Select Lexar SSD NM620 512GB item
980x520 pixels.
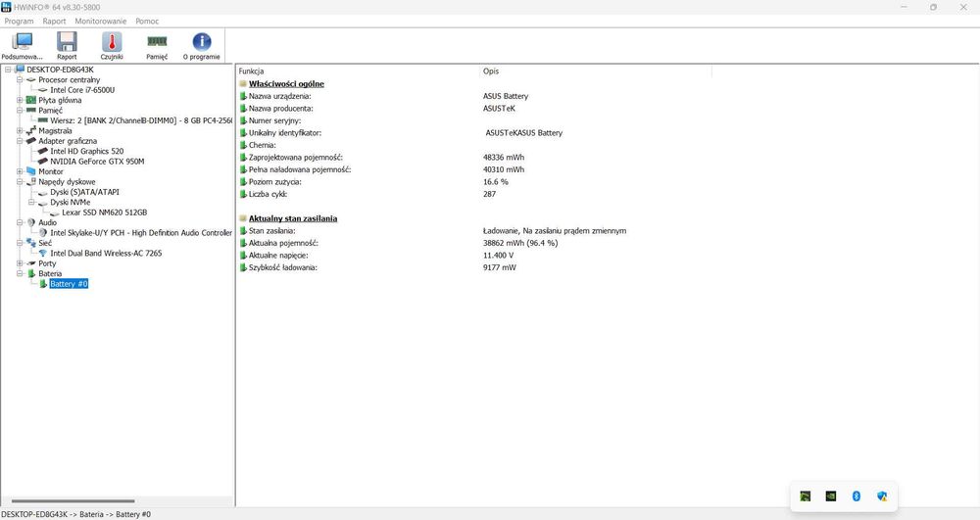pos(105,213)
